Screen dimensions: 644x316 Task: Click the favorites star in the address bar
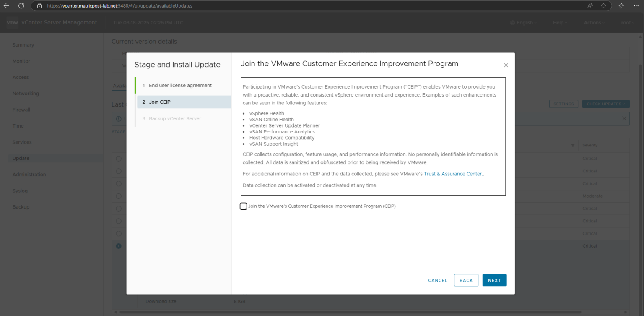604,5
